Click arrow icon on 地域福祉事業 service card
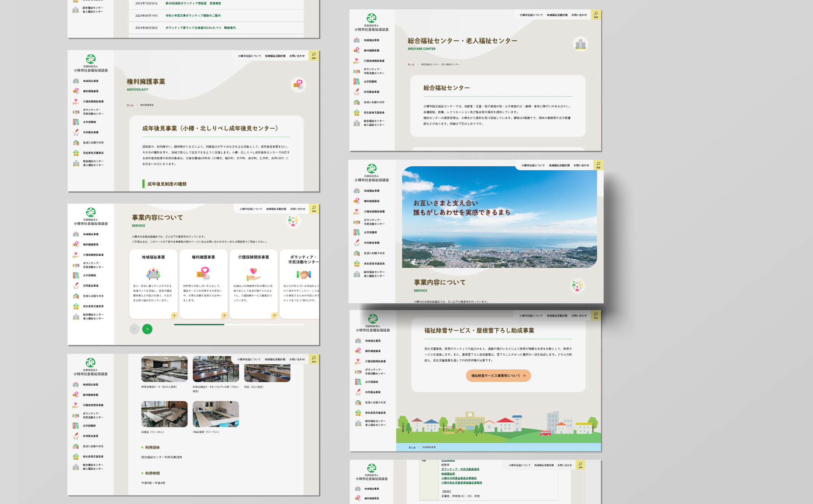Screen dimensions: 813x504 click(174, 315)
